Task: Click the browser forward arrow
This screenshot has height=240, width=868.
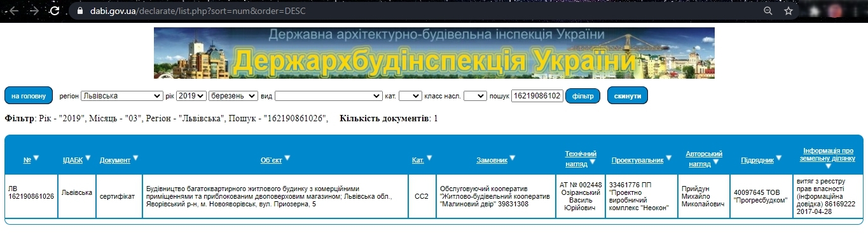Action: (x=34, y=11)
